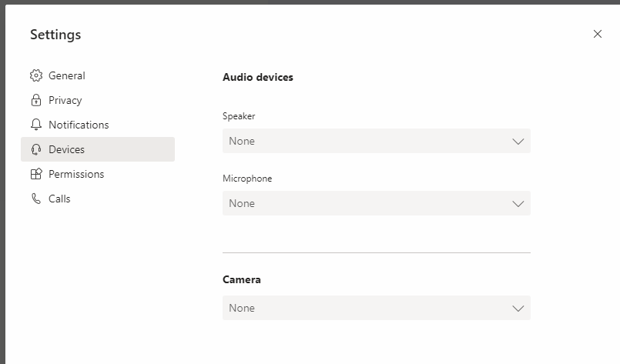
Task: Click the Permissions apps icon
Action: point(36,174)
